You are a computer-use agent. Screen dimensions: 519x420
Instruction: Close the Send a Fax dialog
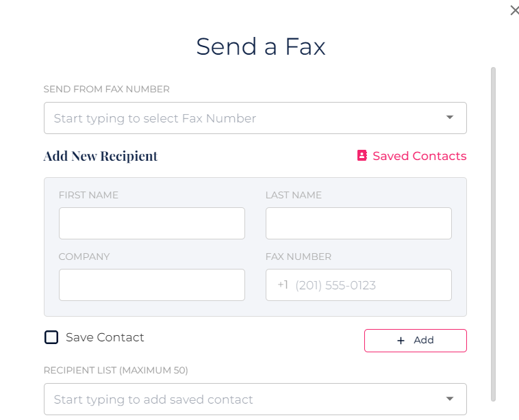pyautogui.click(x=514, y=10)
